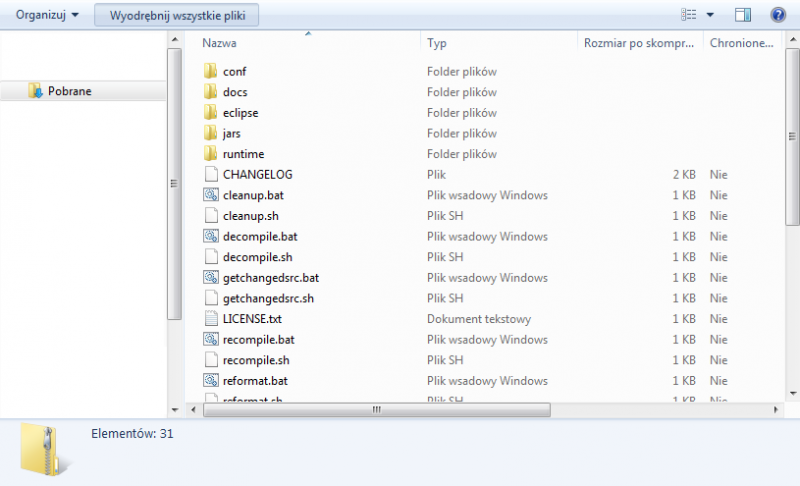Select the decompile.bat file name
This screenshot has width=800, height=486.
(260, 236)
